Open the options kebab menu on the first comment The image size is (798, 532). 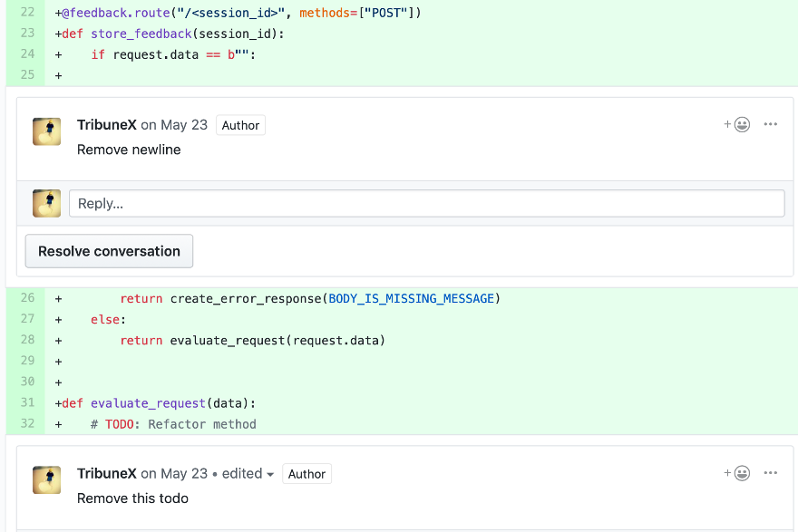click(x=770, y=124)
